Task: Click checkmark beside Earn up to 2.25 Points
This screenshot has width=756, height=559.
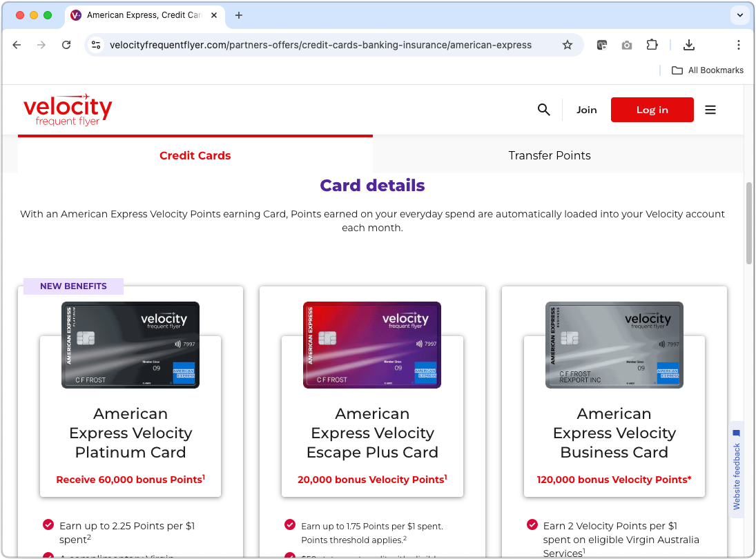Action: pyautogui.click(x=48, y=524)
